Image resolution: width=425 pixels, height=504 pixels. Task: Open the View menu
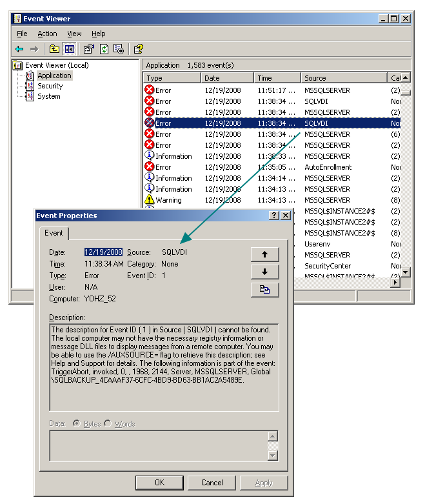point(74,34)
